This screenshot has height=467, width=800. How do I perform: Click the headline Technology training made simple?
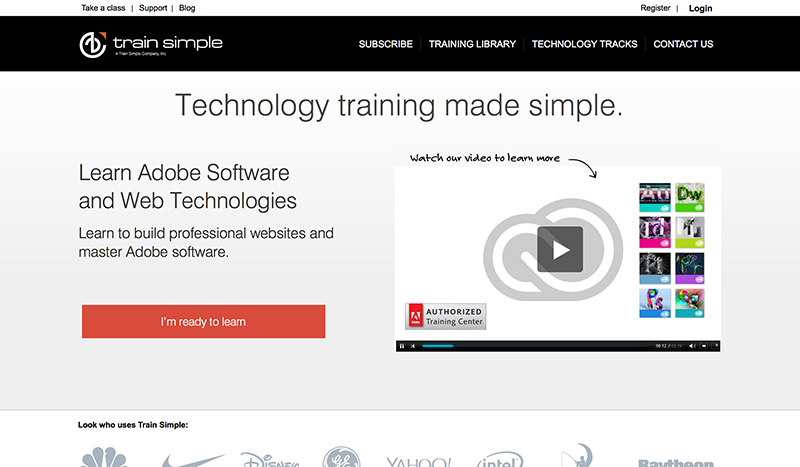pos(399,106)
